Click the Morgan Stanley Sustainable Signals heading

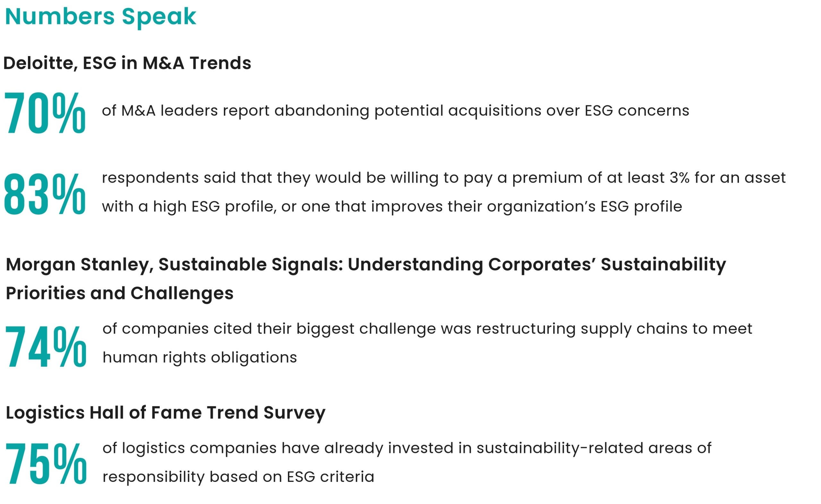tap(366, 265)
